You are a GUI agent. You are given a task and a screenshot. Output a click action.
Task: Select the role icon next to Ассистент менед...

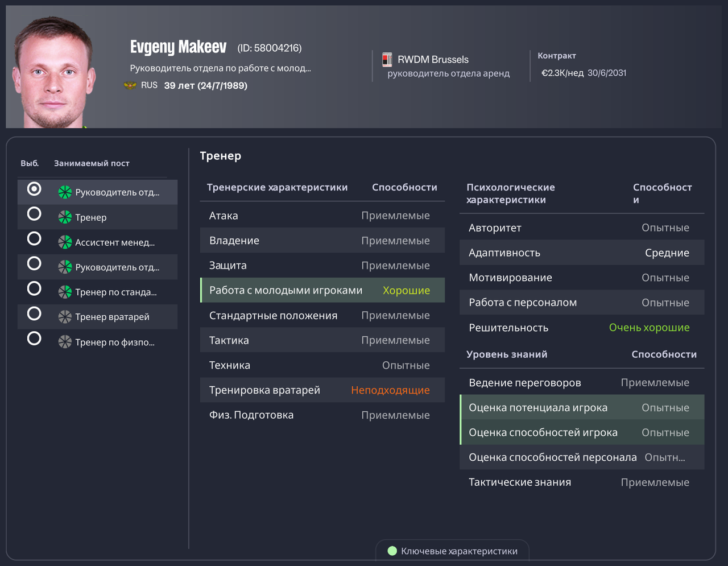tap(64, 242)
